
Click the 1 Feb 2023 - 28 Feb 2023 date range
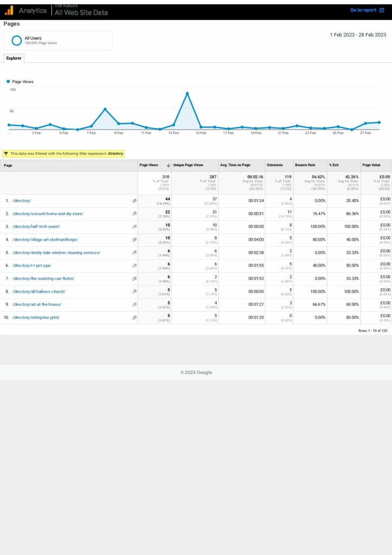tap(358, 35)
